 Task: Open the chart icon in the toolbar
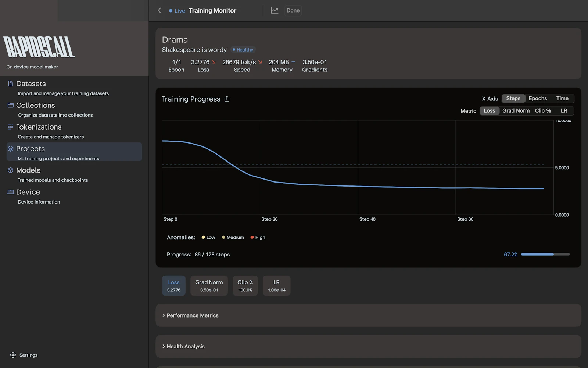tap(275, 10)
